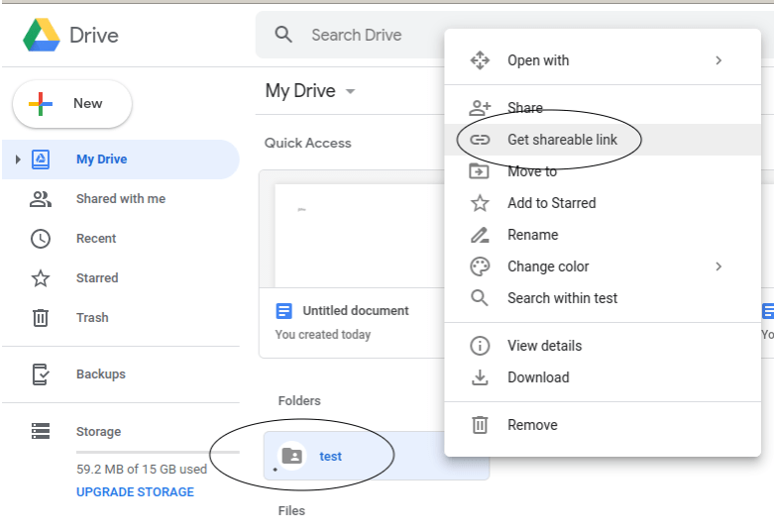The width and height of the screenshot is (774, 532).
Task: Click the search magnifier icon
Action: (x=284, y=35)
